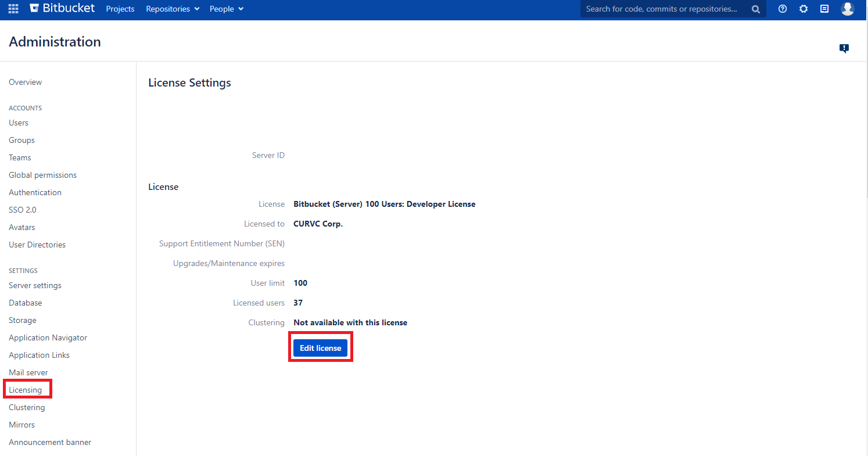Click the Edit license button

[321, 348]
